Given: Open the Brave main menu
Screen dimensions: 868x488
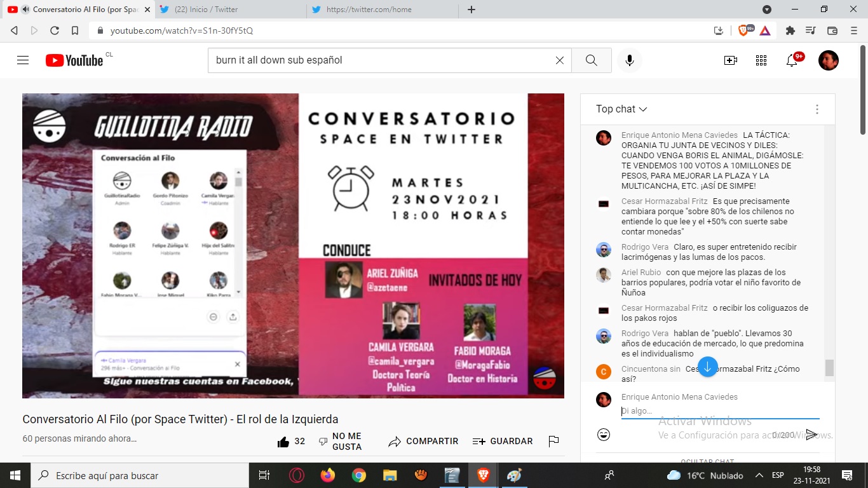Looking at the screenshot, I should pos(854,30).
